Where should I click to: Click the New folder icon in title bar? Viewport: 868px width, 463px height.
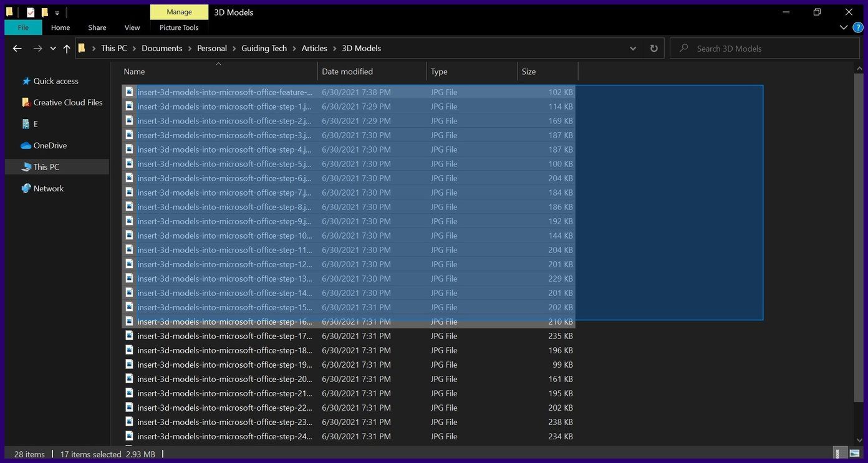(x=45, y=12)
